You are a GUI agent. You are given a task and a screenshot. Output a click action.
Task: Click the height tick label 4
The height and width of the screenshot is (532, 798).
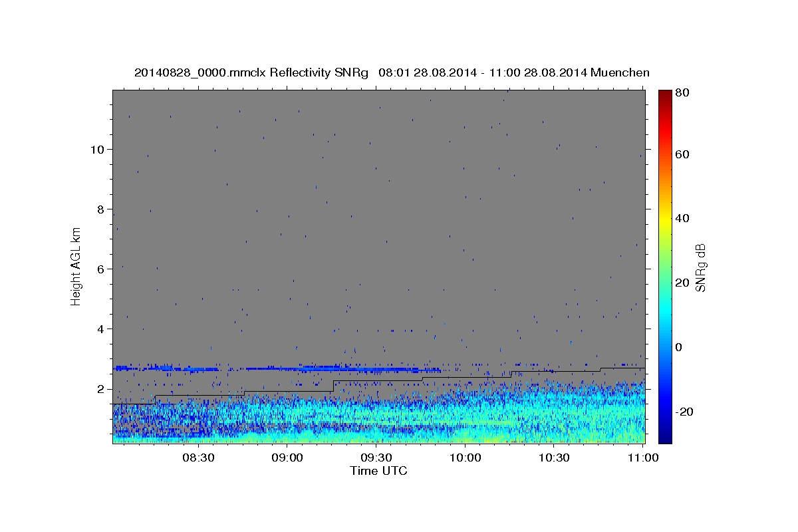(99, 329)
